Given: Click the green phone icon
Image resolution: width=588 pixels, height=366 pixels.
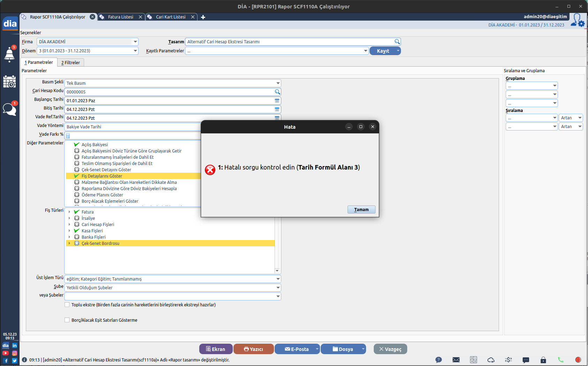Looking at the screenshot, I should (x=560, y=360).
